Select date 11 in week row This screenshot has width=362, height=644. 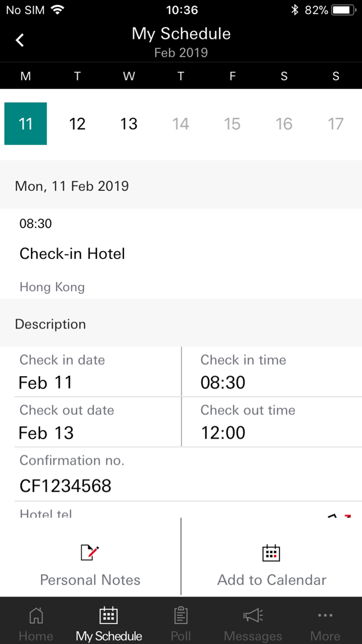click(26, 124)
